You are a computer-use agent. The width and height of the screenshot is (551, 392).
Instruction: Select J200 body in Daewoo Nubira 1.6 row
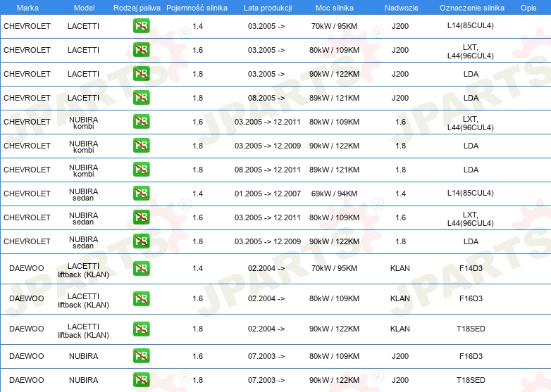(400, 356)
